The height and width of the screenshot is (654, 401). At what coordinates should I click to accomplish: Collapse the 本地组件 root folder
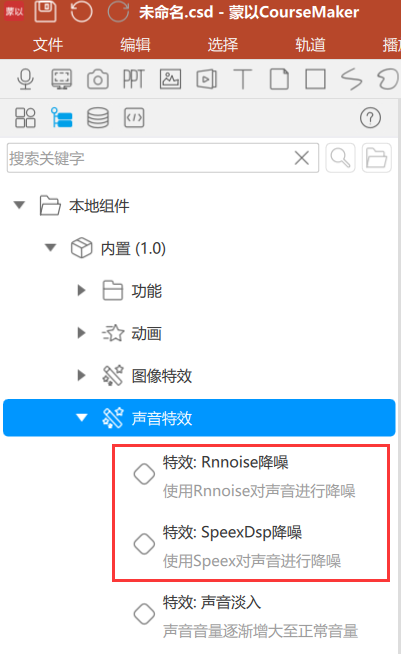tap(19, 205)
